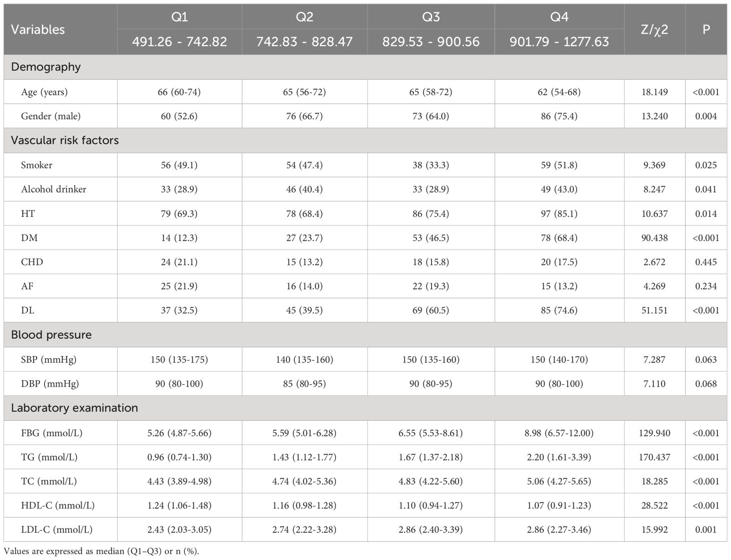This screenshot has width=731, height=560.
Task: Select the Gender (male) row label
Action: (x=51, y=116)
